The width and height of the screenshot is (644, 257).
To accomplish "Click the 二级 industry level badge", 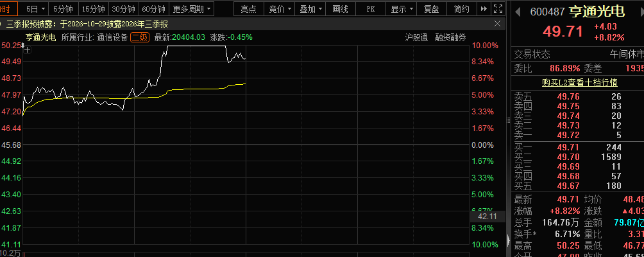I will point(139,38).
